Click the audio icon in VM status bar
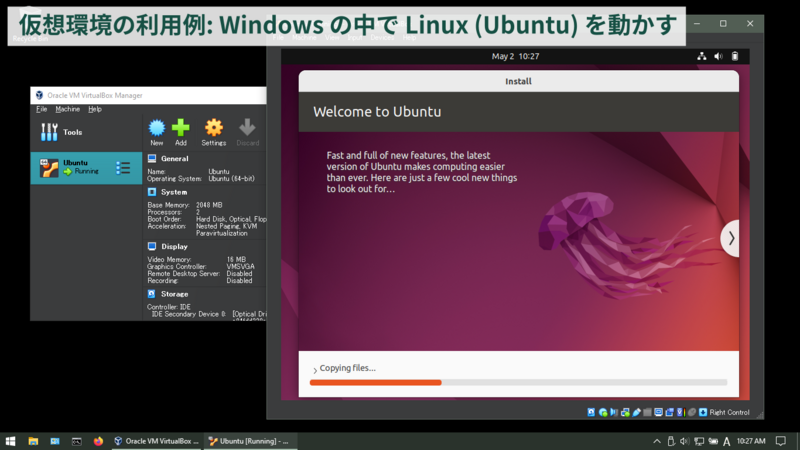The height and width of the screenshot is (450, 800). [x=614, y=412]
